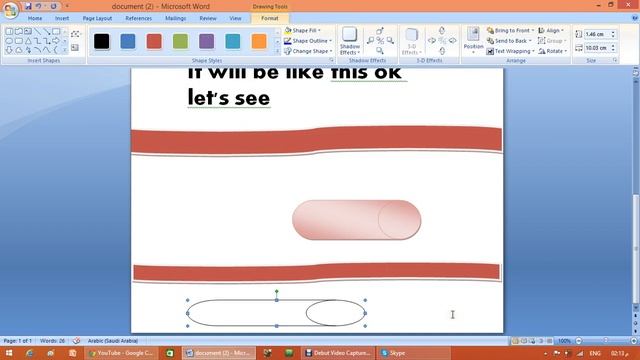The height and width of the screenshot is (360, 640).
Task: Open the Shadow Effects menu
Action: click(x=350, y=41)
